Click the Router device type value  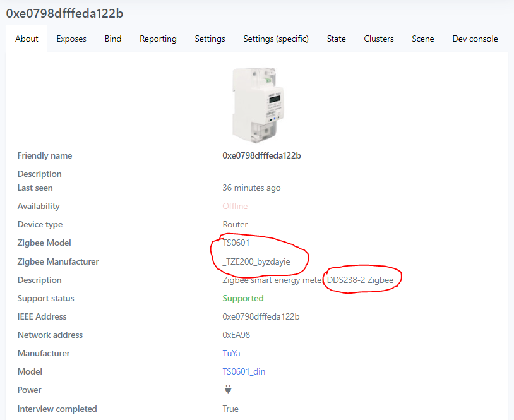pyautogui.click(x=234, y=224)
